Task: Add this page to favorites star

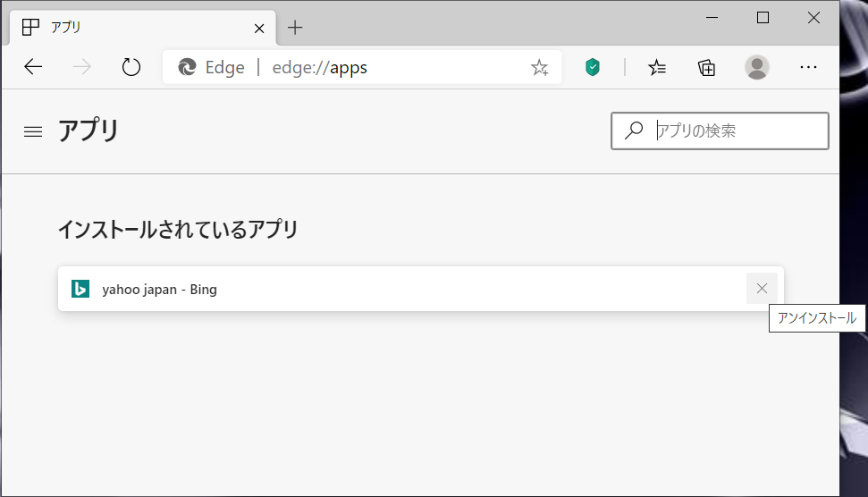Action: [539, 68]
